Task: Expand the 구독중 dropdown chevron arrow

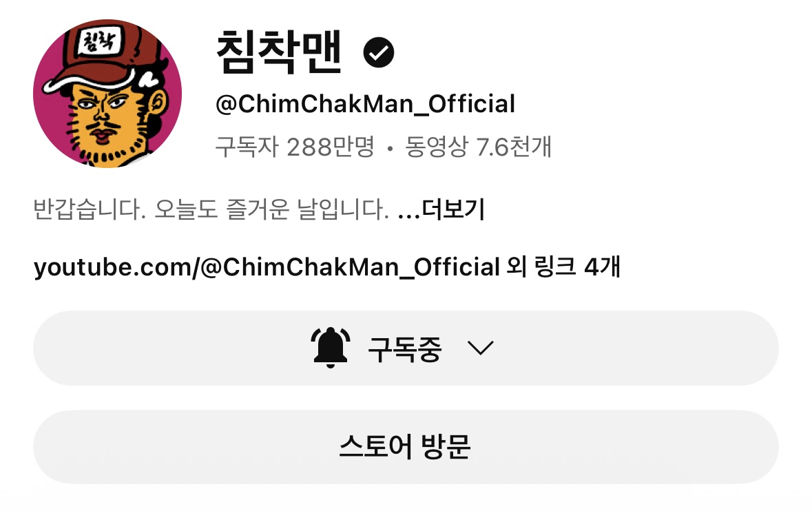Action: (x=481, y=348)
